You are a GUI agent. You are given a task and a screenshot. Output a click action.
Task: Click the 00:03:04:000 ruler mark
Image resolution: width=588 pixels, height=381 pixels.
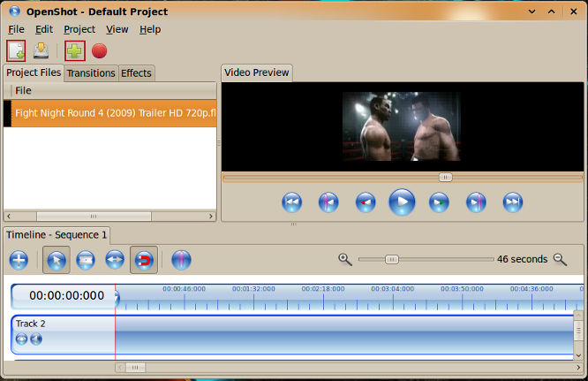[x=393, y=289]
